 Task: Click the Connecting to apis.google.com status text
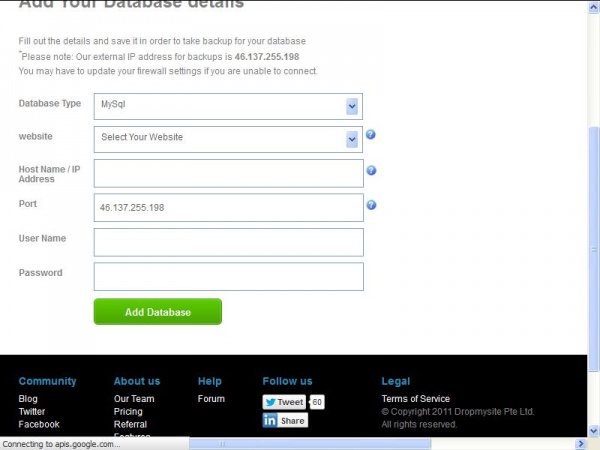[61, 444]
